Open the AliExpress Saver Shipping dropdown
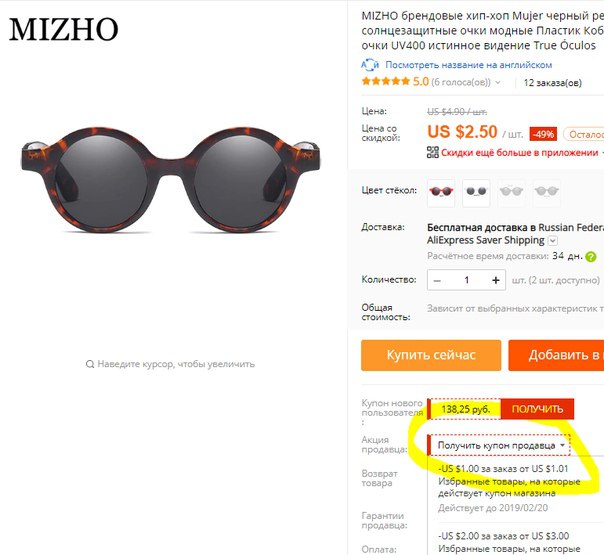 (552, 241)
